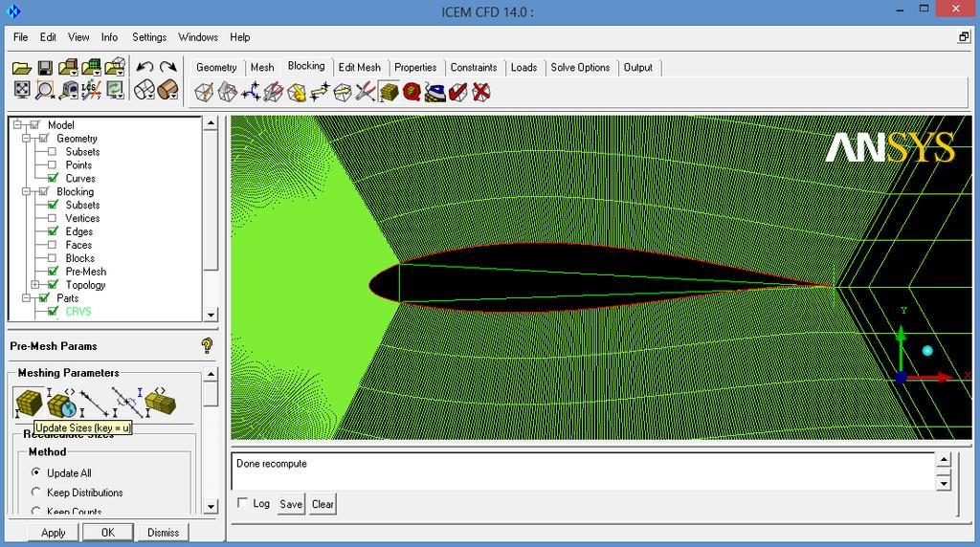Click the Apply button
This screenshot has height=547, width=980.
click(x=54, y=533)
